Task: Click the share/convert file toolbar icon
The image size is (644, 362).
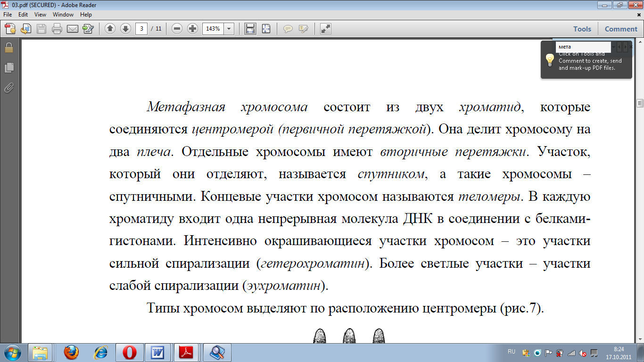Action: point(26,29)
